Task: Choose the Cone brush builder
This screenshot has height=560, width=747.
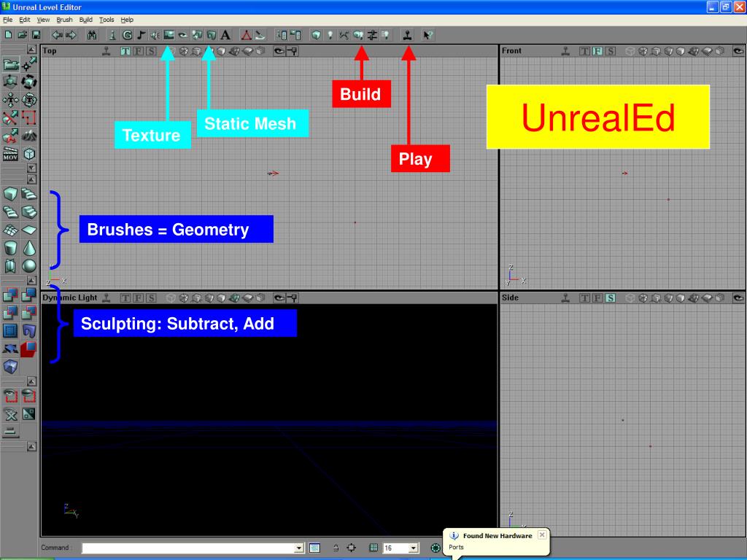Action: (29, 248)
